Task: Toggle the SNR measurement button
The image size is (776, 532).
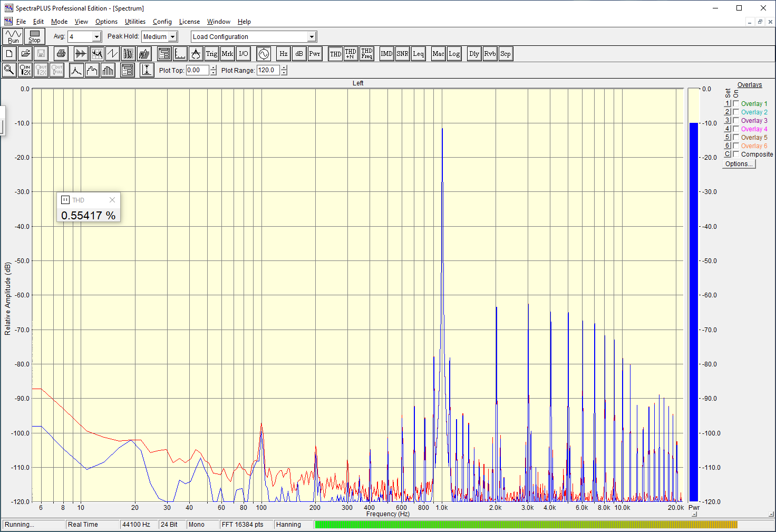Action: 402,54
